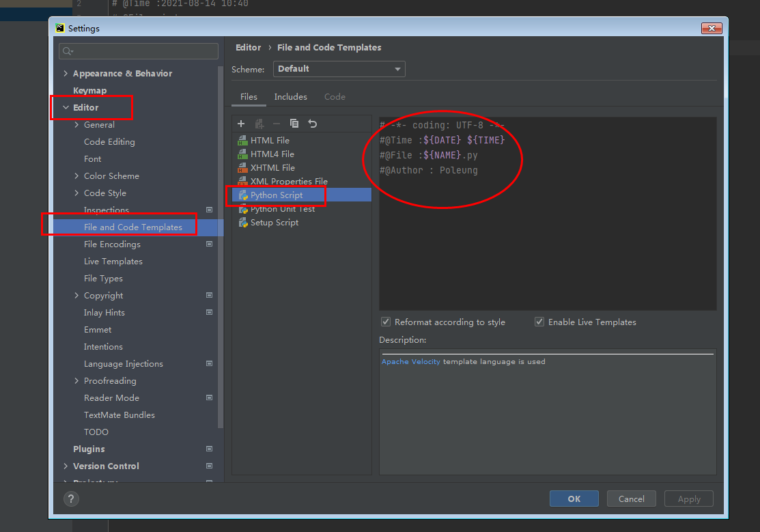Click the Python Unit Test icon

coord(243,209)
